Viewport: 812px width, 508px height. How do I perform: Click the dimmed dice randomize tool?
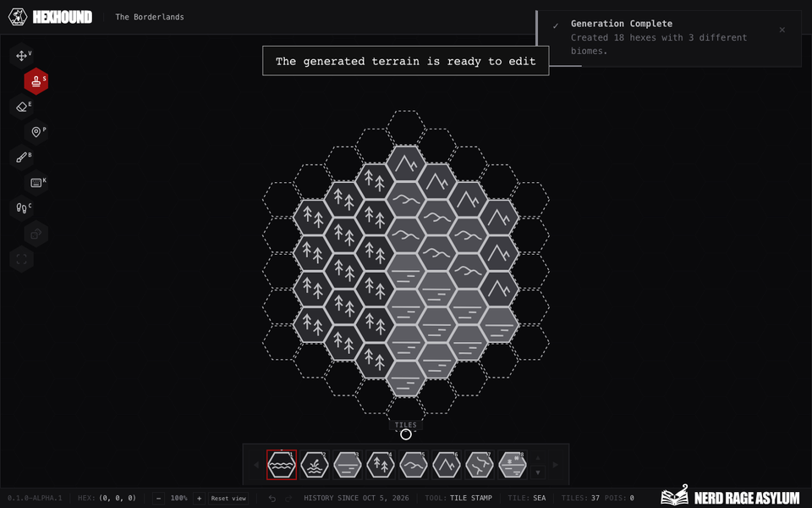[36, 234]
